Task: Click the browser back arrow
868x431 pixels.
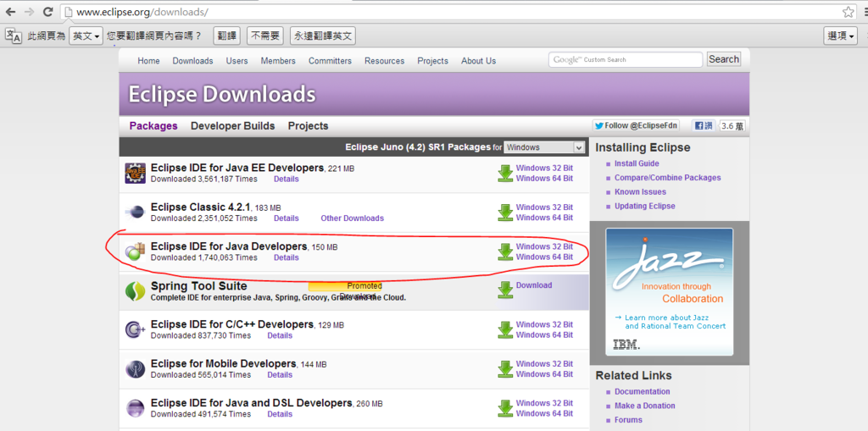Action: point(10,12)
